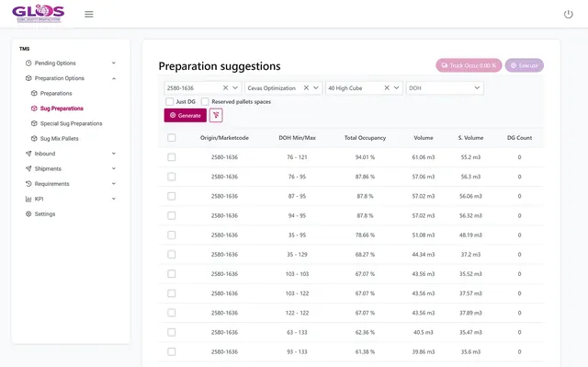
Task: Open Sug Mix Pallets menu item
Action: (59, 138)
